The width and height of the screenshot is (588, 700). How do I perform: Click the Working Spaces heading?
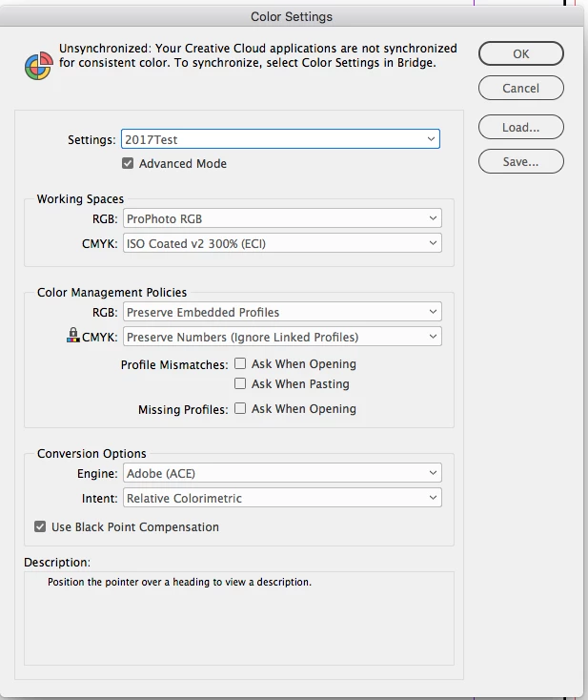click(x=80, y=198)
